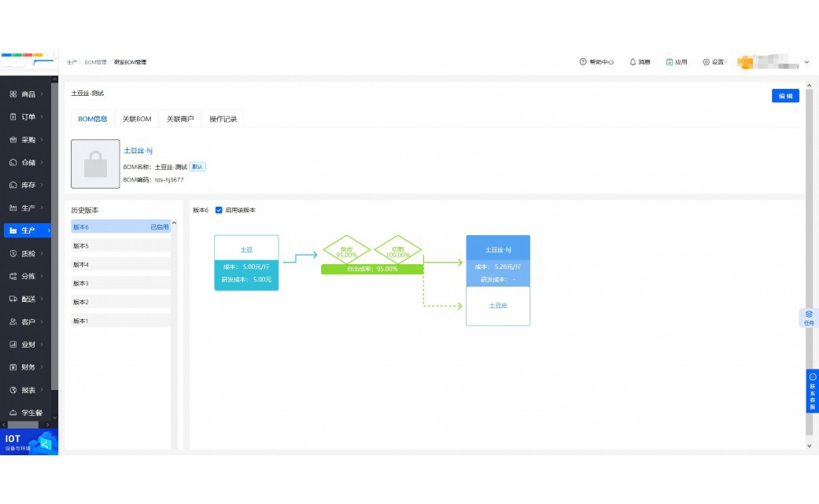Expand the user account dropdown arrow
Image resolution: width=819 pixels, height=504 pixels.
[x=806, y=62]
